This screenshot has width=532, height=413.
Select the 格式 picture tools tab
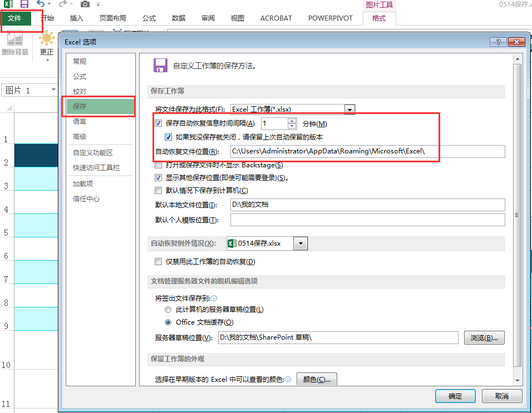point(379,18)
